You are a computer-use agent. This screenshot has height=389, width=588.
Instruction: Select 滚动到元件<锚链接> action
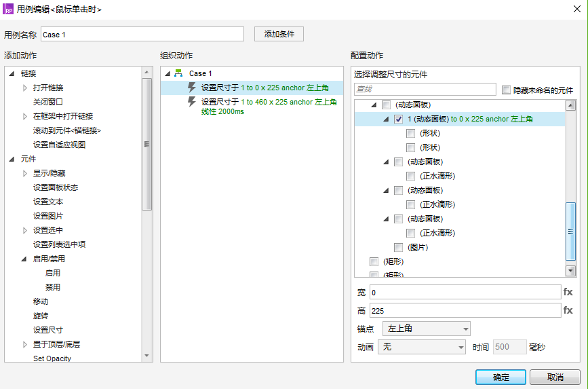pyautogui.click(x=66, y=130)
